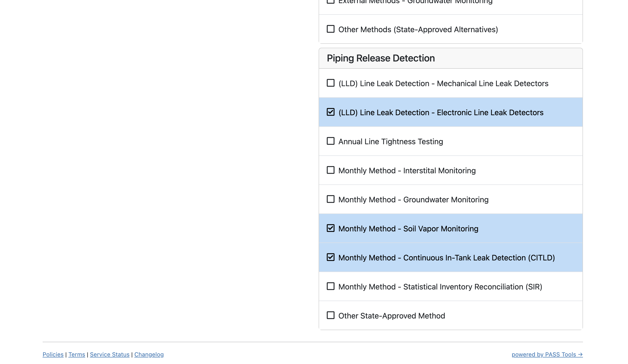
Task: Open the Terms link
Action: point(77,355)
